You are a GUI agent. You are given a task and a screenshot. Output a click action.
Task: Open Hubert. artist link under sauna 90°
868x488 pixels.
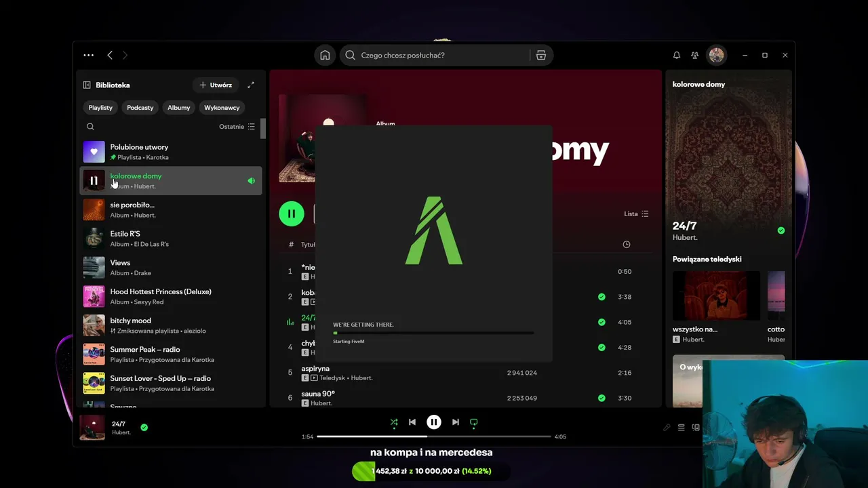pos(321,403)
